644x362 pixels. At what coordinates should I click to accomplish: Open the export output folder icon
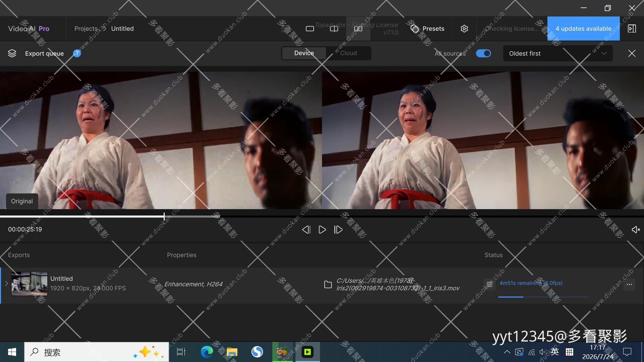pyautogui.click(x=328, y=285)
